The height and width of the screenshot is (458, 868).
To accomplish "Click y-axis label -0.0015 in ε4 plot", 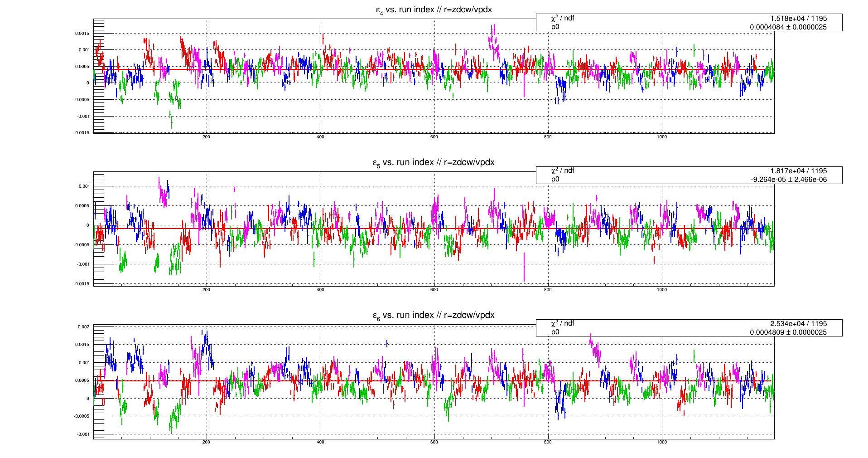I will point(82,133).
